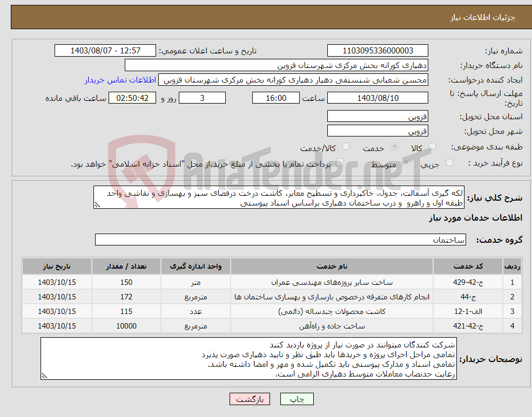Click service code ج-42-429
The height and width of the screenshot is (417, 532).
pos(468,282)
